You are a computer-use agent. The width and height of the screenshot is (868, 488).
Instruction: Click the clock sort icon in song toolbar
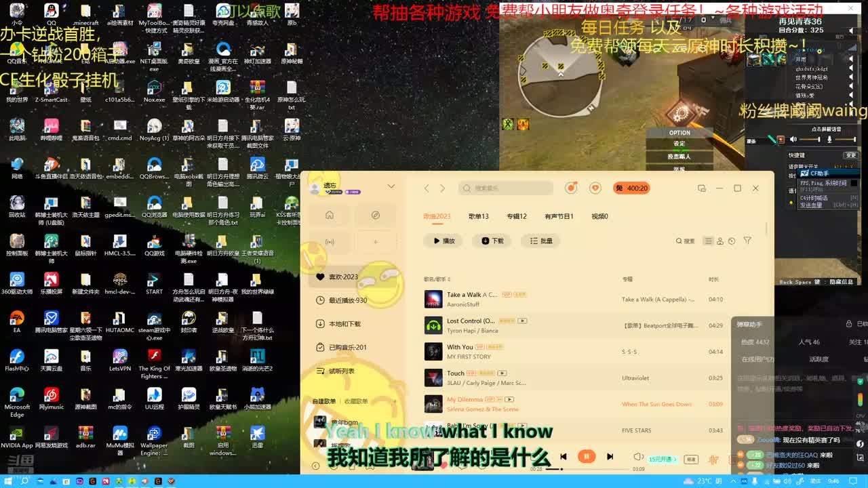click(732, 241)
